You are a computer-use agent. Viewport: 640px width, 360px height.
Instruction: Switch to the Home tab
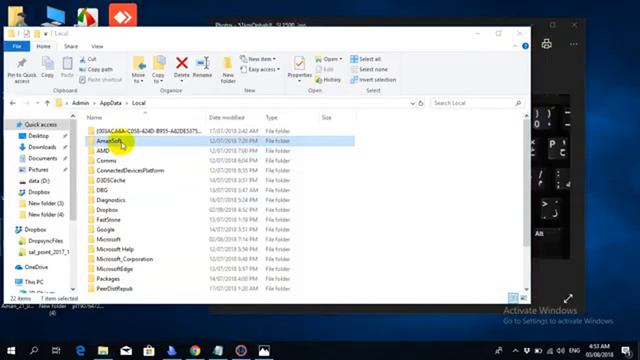(x=43, y=46)
